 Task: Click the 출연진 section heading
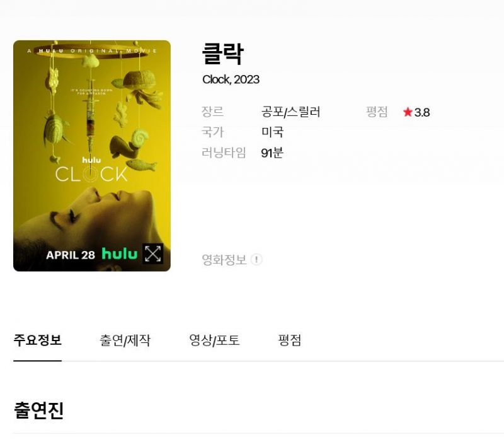(x=38, y=410)
